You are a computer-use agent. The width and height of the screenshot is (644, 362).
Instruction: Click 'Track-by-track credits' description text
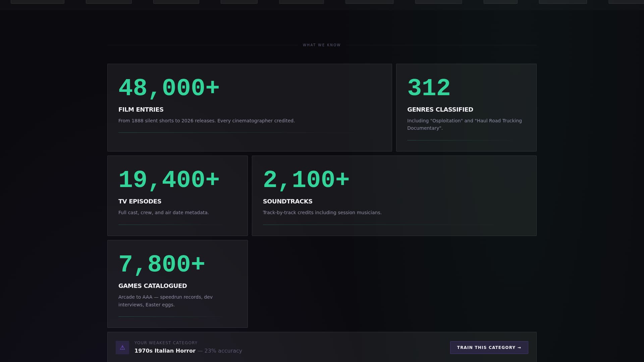pyautogui.click(x=322, y=213)
